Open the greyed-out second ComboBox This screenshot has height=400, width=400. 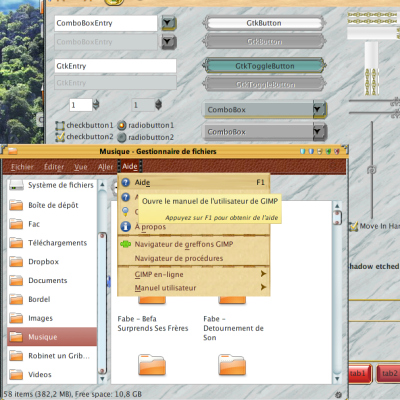coord(264,132)
